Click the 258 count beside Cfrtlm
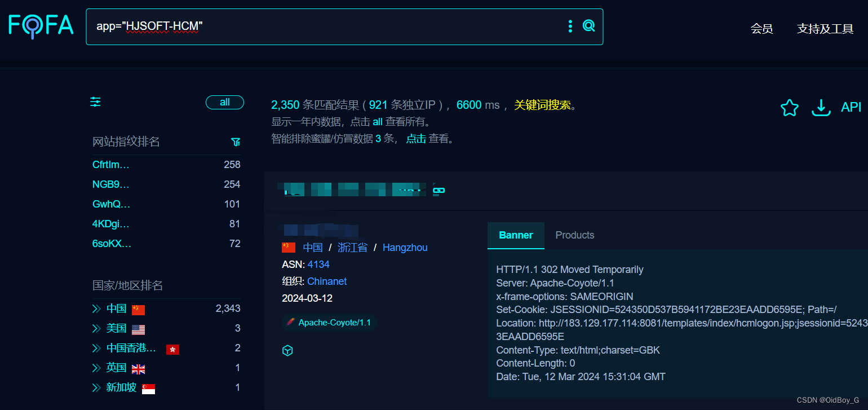The height and width of the screenshot is (410, 868). 232,165
